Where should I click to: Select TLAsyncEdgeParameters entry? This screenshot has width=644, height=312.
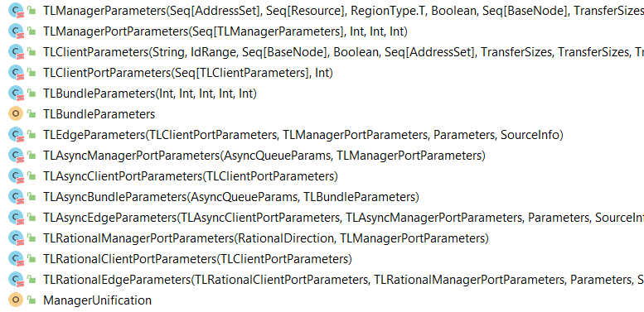coord(343,218)
